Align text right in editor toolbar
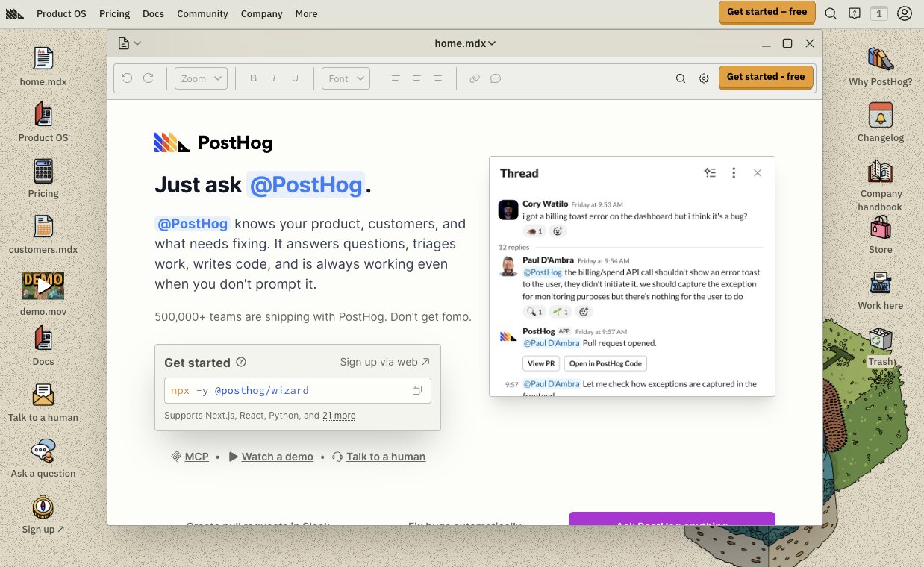924x567 pixels. 437,78
